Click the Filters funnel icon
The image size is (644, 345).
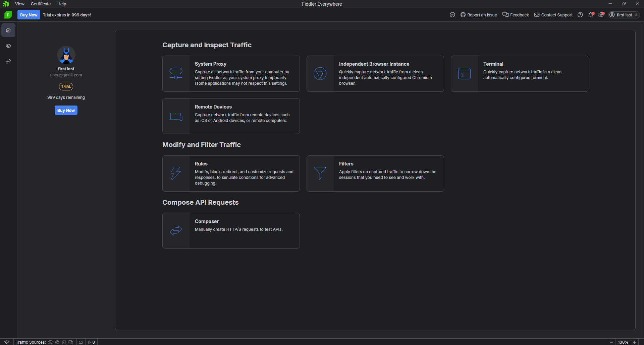[320, 173]
